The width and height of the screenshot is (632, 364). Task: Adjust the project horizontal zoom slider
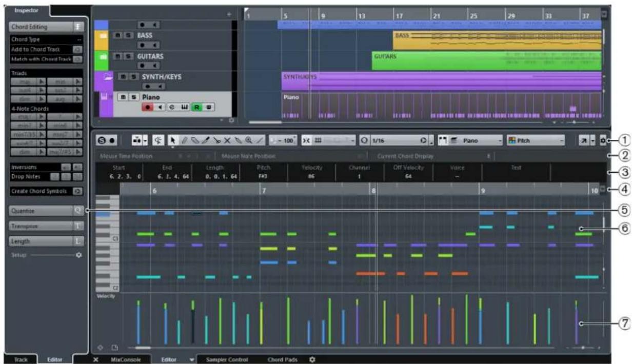[x=574, y=123]
